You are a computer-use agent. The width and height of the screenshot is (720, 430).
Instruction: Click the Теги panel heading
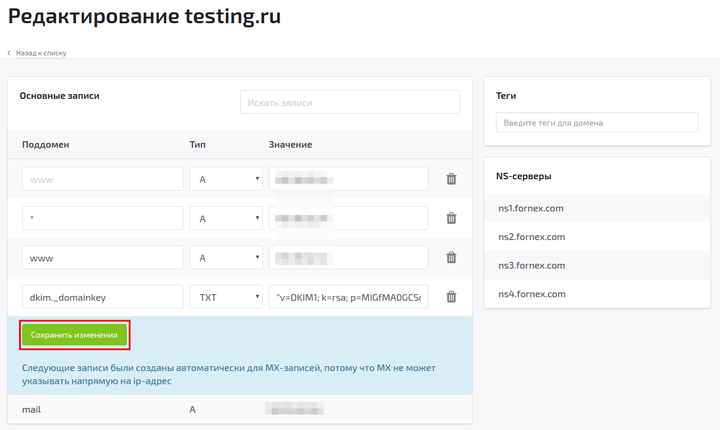pyautogui.click(x=506, y=96)
